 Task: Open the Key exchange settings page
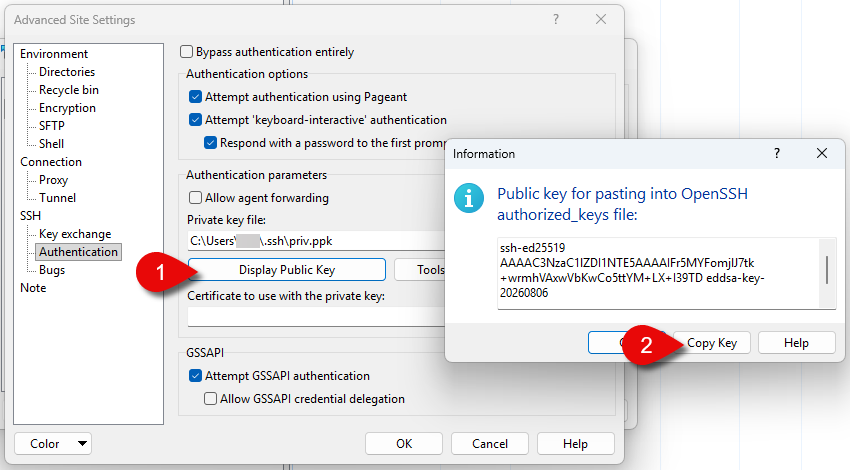point(75,234)
